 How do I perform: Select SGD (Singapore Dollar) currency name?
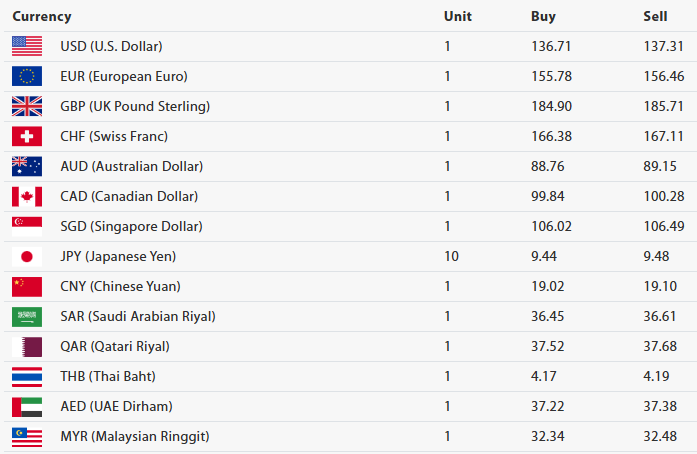click(131, 226)
